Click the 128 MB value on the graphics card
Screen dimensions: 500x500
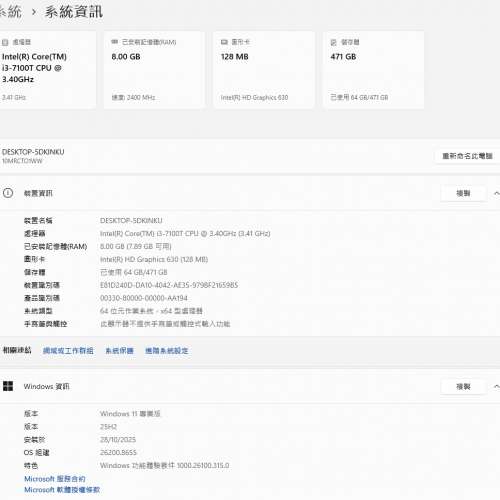click(235, 57)
